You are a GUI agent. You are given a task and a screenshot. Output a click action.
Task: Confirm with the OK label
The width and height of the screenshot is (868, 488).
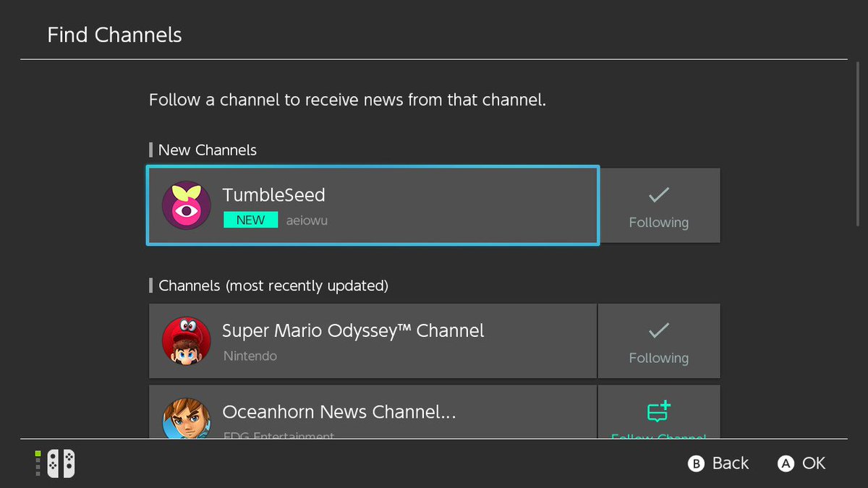(x=814, y=463)
